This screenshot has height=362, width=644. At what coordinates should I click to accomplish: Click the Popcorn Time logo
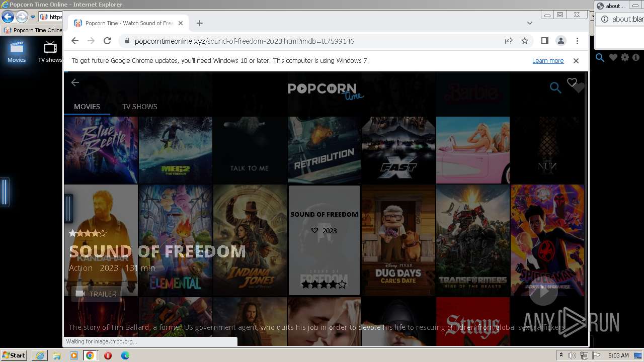[326, 90]
